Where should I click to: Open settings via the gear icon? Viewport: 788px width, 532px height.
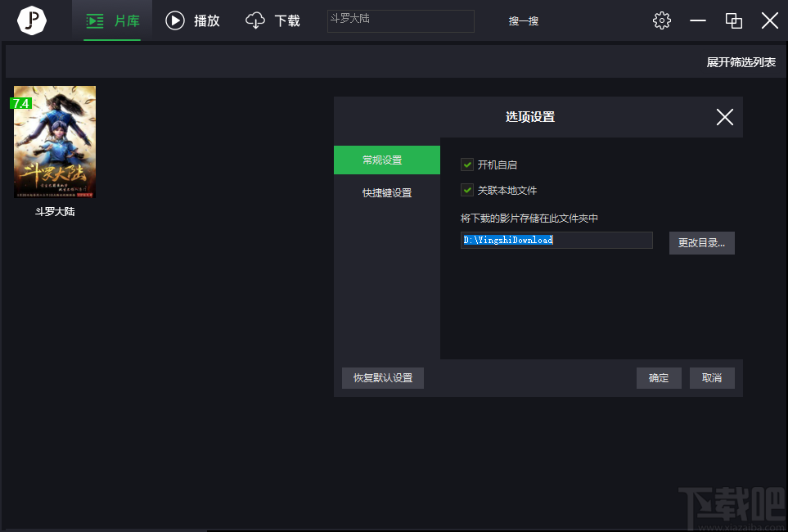coord(661,20)
